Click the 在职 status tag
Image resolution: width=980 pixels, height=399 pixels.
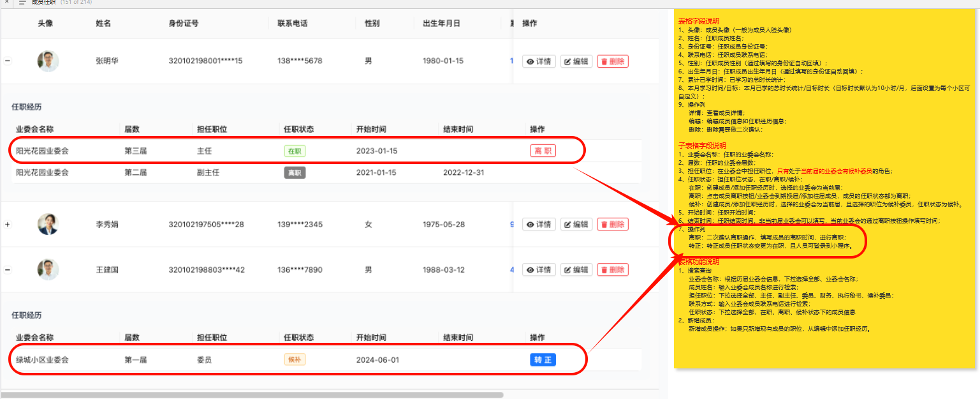[x=295, y=151]
